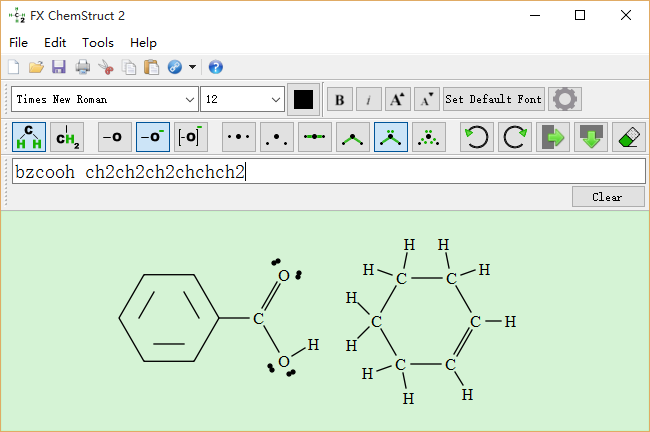Select the bracketed oxygen ion style
Image resolution: width=650 pixels, height=432 pixels.
click(x=191, y=136)
